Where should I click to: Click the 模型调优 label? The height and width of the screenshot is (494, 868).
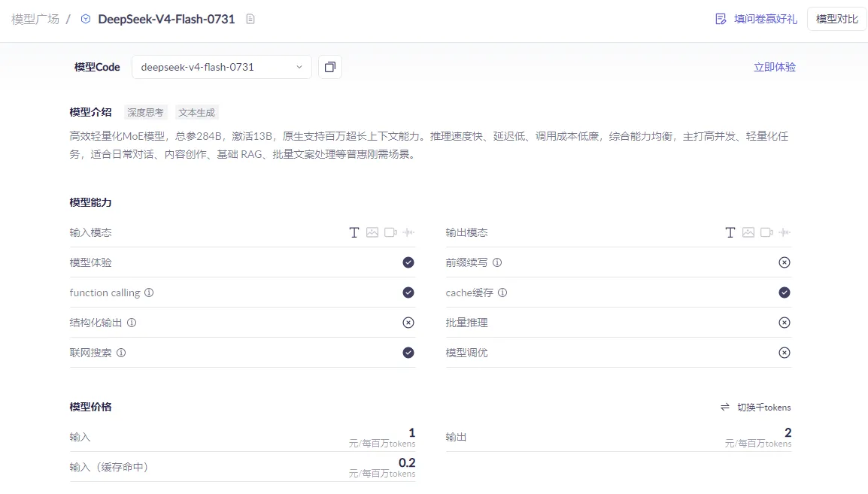click(466, 353)
